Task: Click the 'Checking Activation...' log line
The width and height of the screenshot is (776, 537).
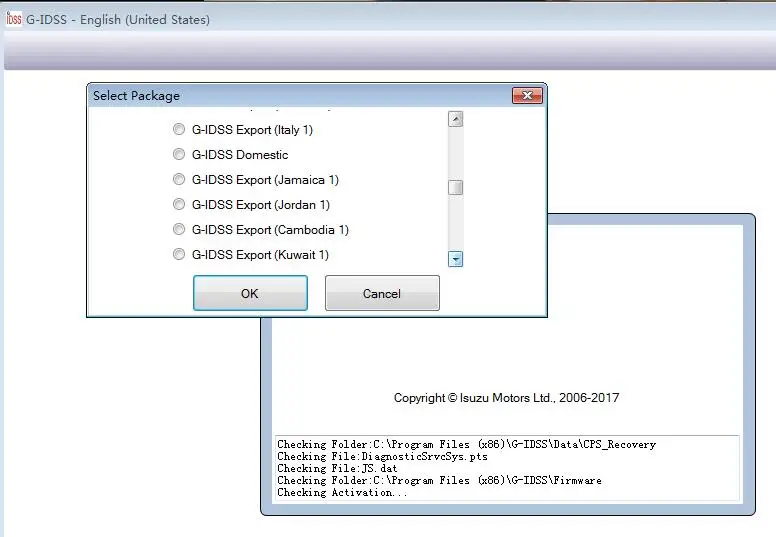Action: click(x=342, y=492)
